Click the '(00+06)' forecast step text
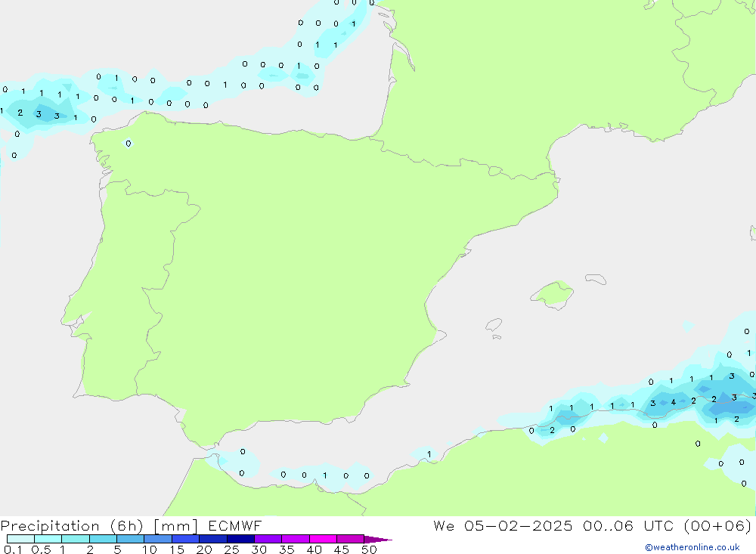The width and height of the screenshot is (756, 554). 717,526
